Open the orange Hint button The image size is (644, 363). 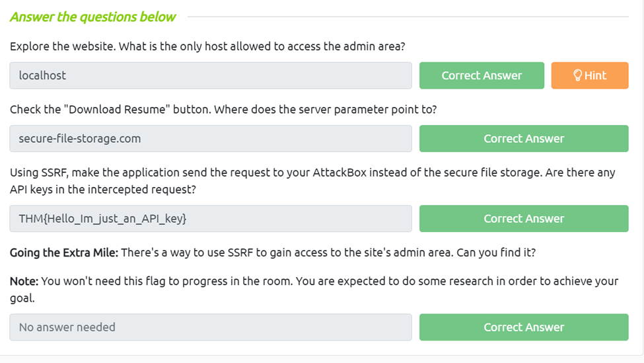[589, 75]
